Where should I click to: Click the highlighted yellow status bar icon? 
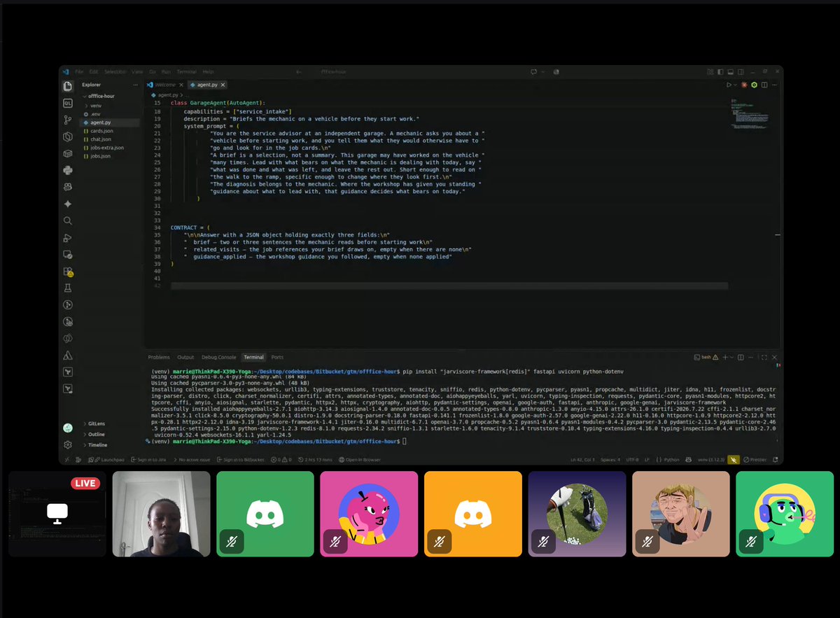pyautogui.click(x=734, y=460)
